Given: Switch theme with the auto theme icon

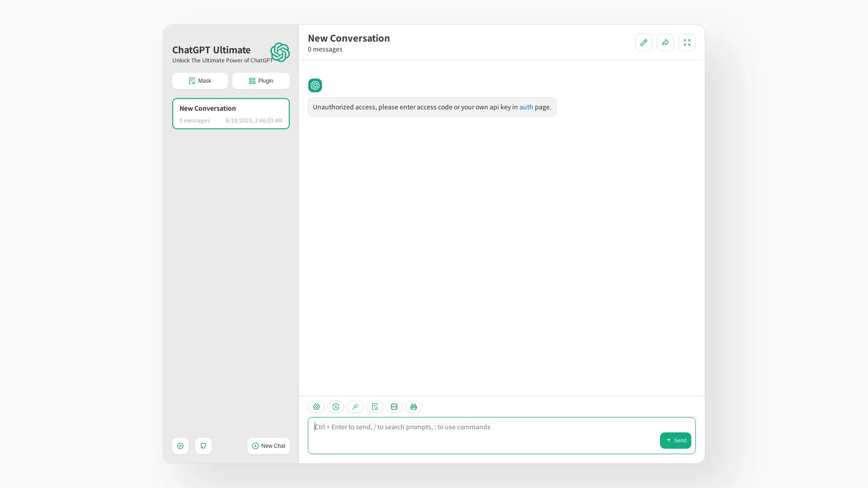Looking at the screenshot, I should click(336, 407).
